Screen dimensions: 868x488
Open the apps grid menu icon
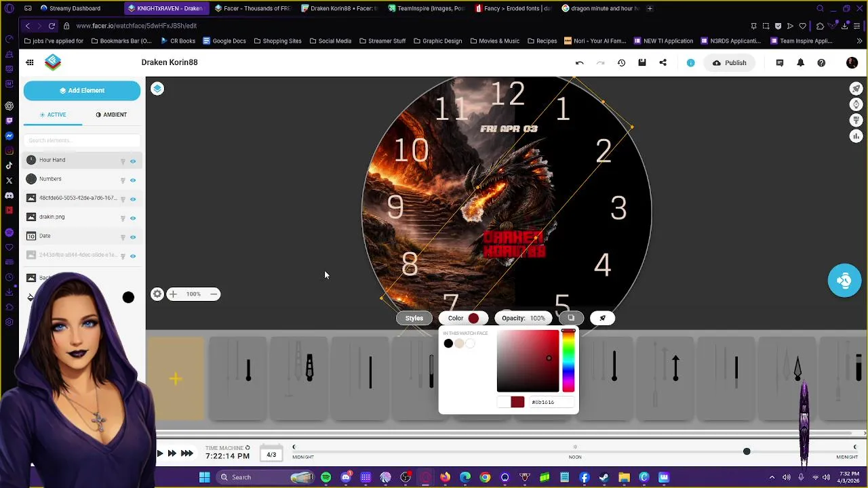(30, 62)
